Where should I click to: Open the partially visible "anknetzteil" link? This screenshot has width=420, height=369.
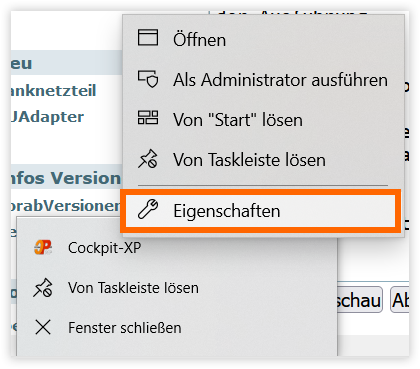click(53, 91)
